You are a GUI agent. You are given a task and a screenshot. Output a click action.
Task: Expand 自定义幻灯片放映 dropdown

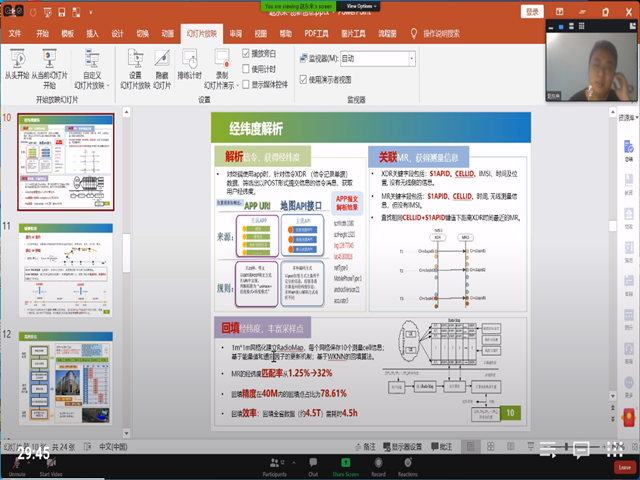[x=92, y=86]
